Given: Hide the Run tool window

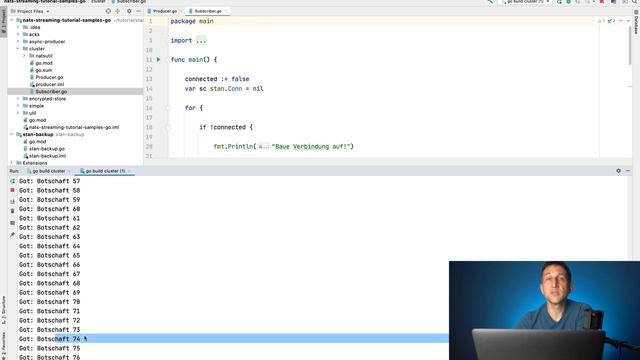Looking at the screenshot, I should 628,171.
